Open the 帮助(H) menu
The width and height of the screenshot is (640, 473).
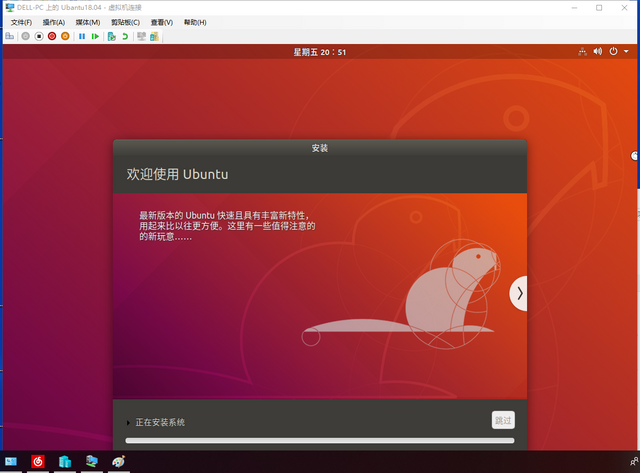(x=195, y=22)
